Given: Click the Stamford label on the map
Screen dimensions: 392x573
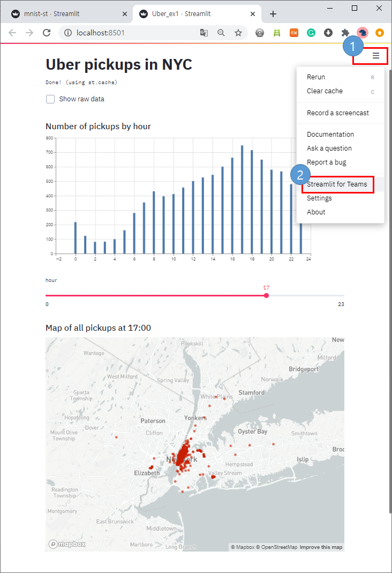Looking at the screenshot, I should coord(252,392).
